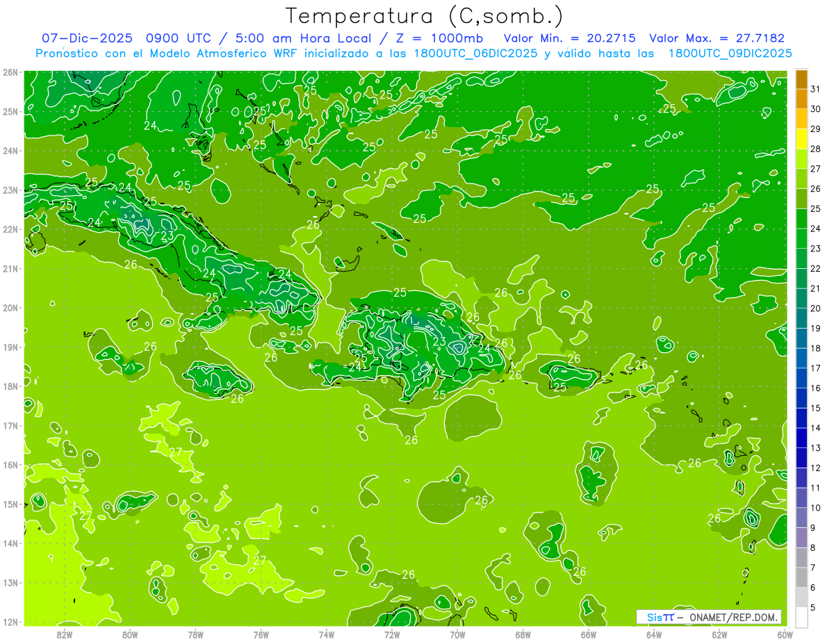
Task: Click the '15N' latitude label
Action: [x=10, y=504]
